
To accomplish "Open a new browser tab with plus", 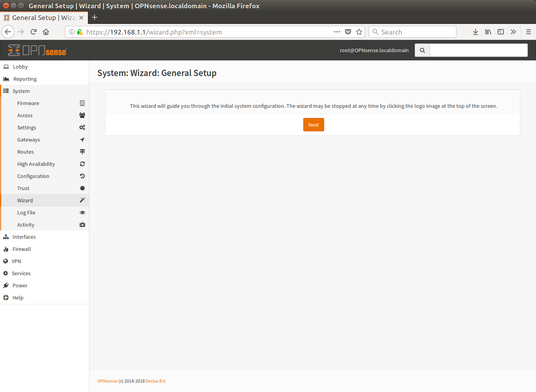I will [95, 17].
